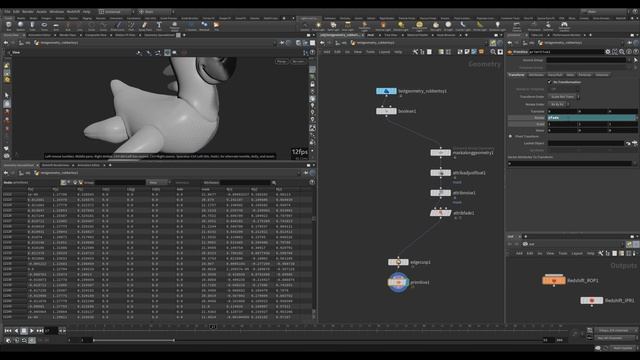Open the network editor Add menu

[327, 52]
